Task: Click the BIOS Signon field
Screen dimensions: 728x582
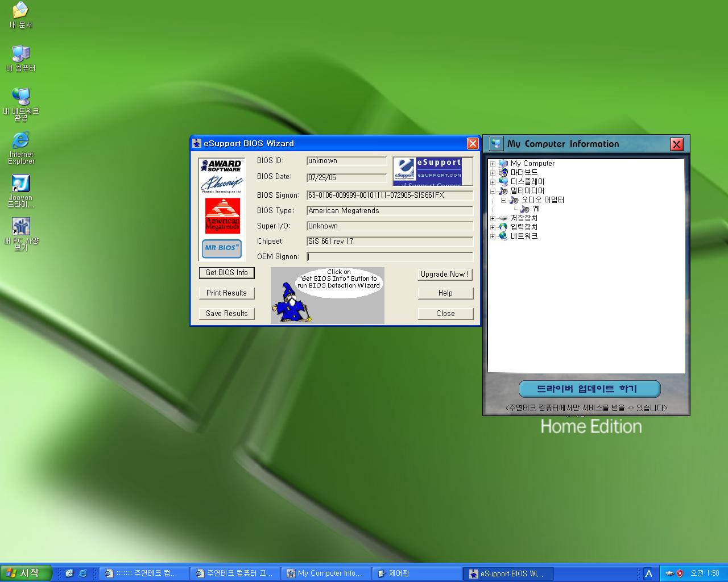Action: (x=390, y=196)
